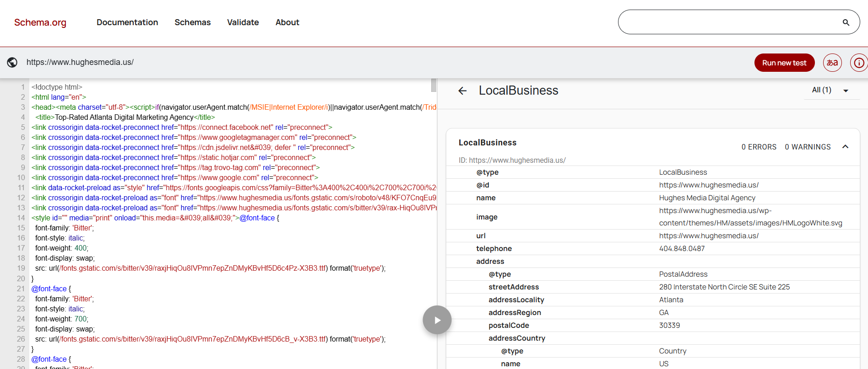
Task: Click the globe icon beside the URL
Action: pyautogui.click(x=12, y=62)
